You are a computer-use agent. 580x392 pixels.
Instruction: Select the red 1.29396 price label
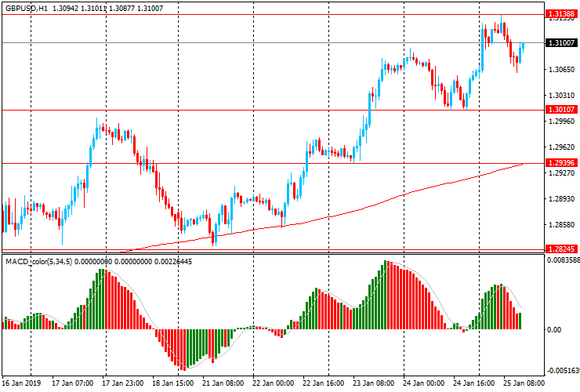(561, 162)
